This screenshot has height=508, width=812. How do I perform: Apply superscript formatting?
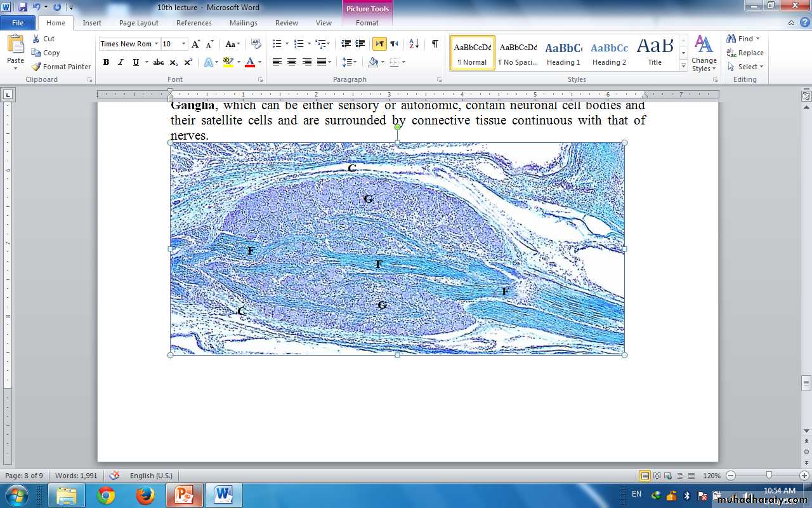pos(188,62)
